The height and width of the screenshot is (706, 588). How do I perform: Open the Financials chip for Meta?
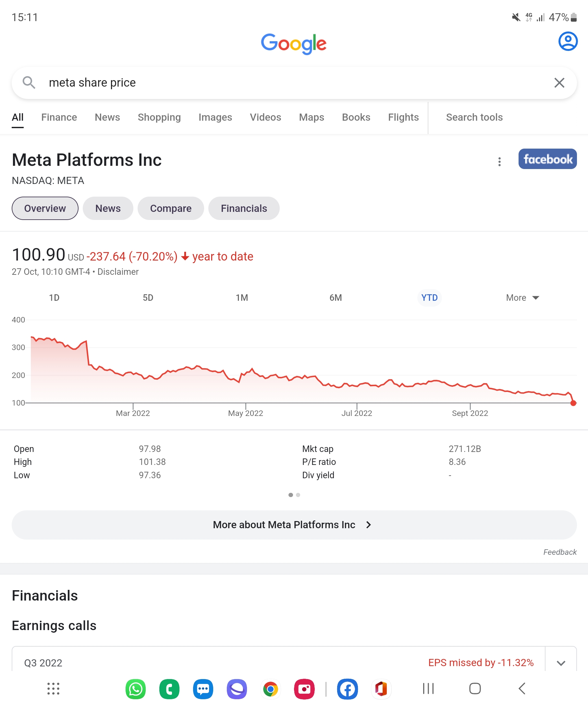coord(244,208)
